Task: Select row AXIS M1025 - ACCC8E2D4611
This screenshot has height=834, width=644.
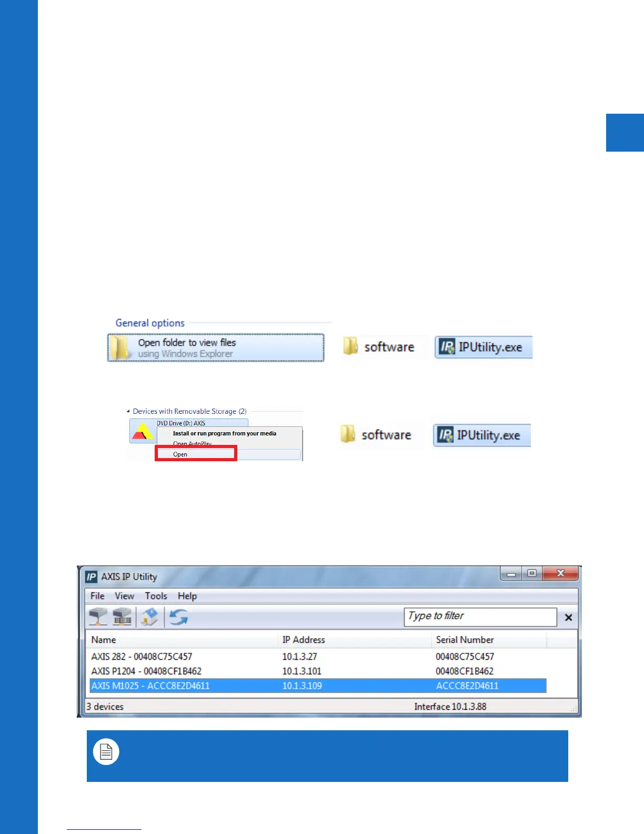Action: point(318,686)
